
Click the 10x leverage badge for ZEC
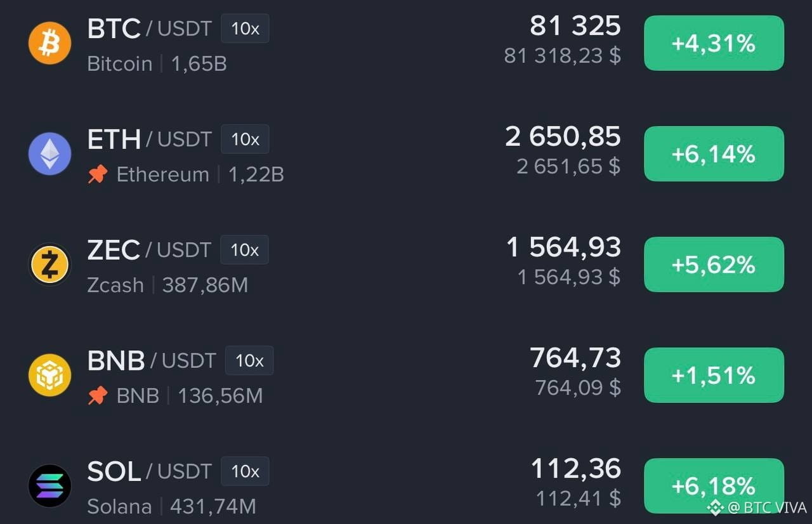(x=244, y=250)
